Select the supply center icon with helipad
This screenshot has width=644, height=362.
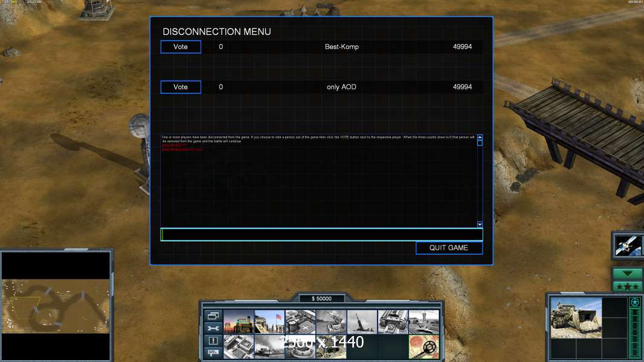[300, 322]
